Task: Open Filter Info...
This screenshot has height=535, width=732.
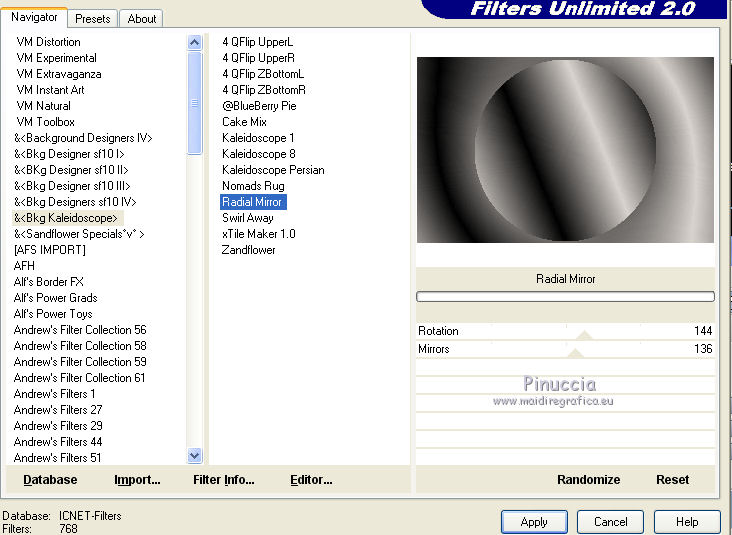Action: coord(224,479)
